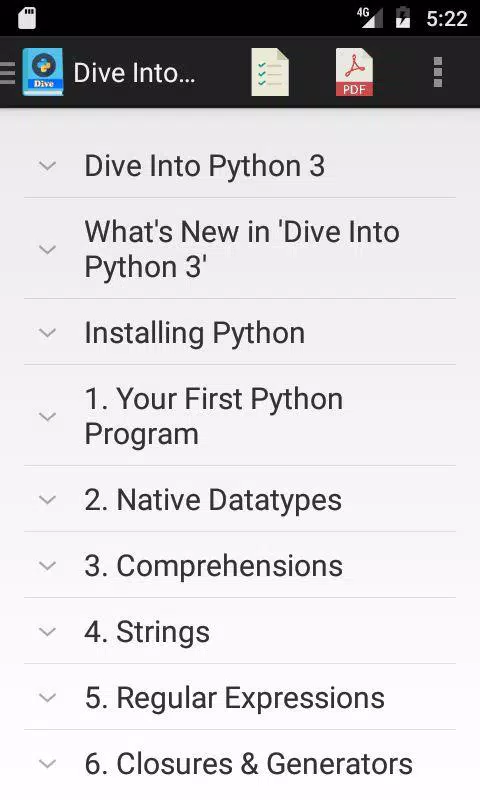Expand the Native Datatypes chevron
Screen dimensions: 480x800
[47, 499]
